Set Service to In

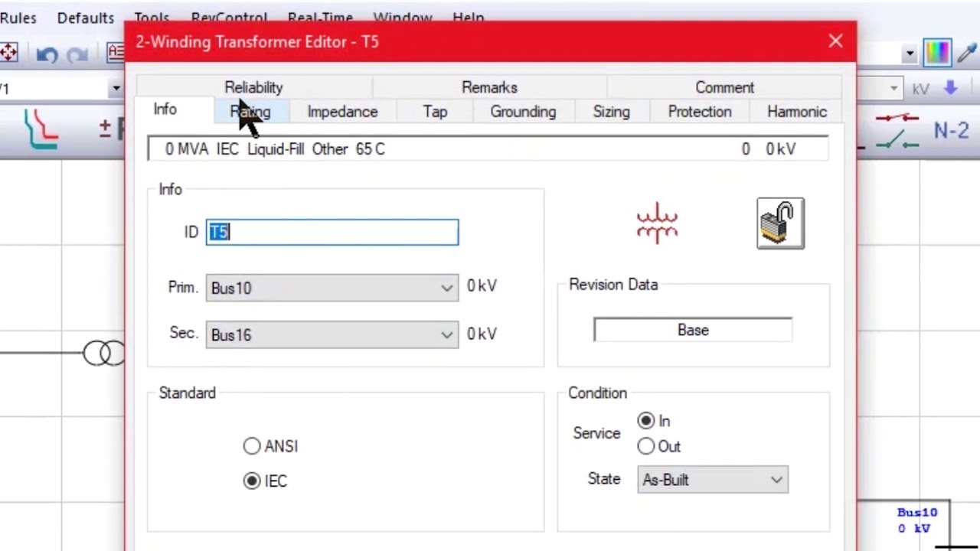point(646,421)
